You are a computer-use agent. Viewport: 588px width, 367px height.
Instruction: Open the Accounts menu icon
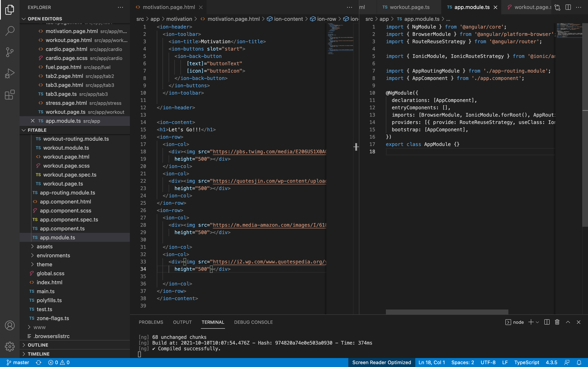pyautogui.click(x=10, y=325)
